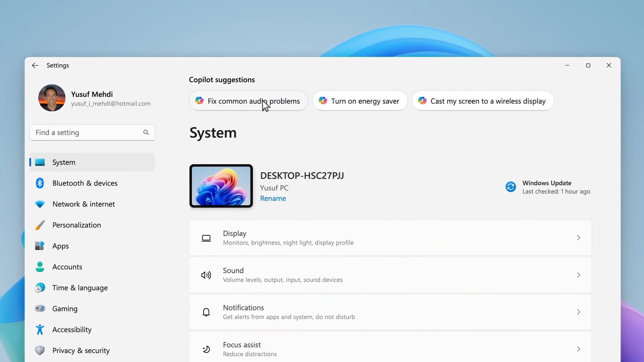Click the Time & language globe icon

click(x=40, y=288)
